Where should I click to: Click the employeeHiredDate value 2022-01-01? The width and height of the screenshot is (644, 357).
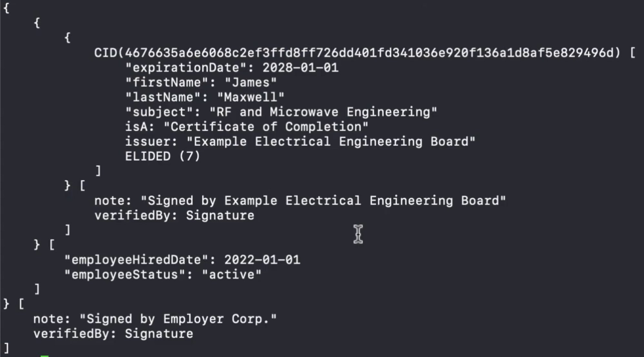pyautogui.click(x=262, y=260)
